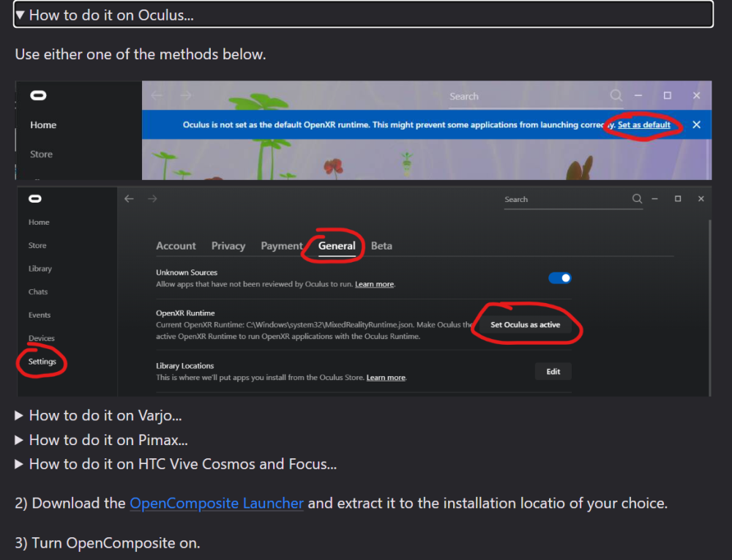
Task: Switch to the Privacy tab
Action: [x=228, y=246]
